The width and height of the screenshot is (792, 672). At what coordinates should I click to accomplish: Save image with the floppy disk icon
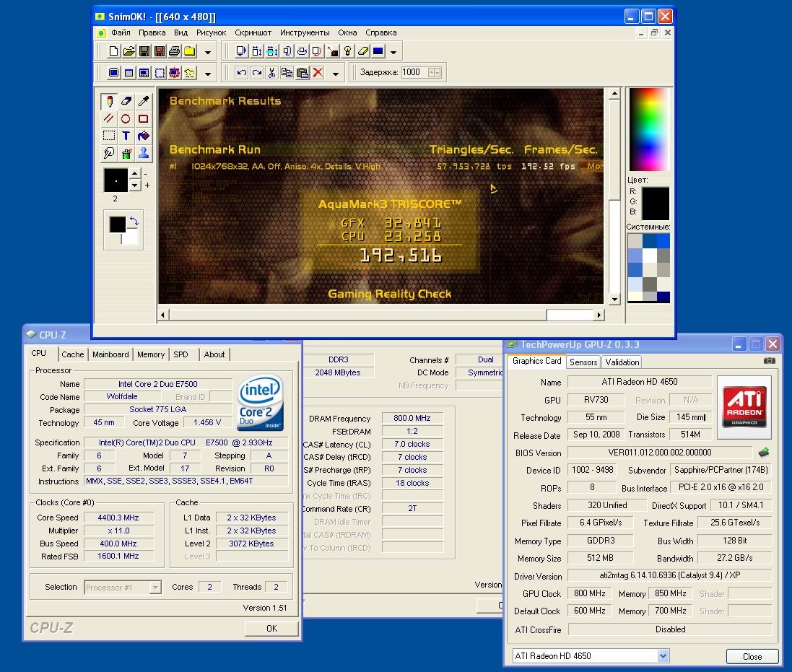[x=144, y=51]
